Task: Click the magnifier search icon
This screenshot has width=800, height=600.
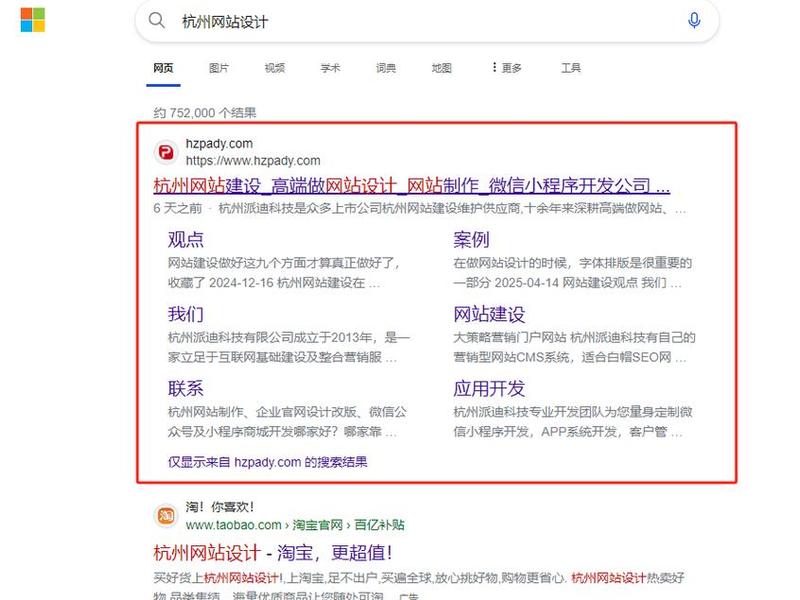Action: 157,20
